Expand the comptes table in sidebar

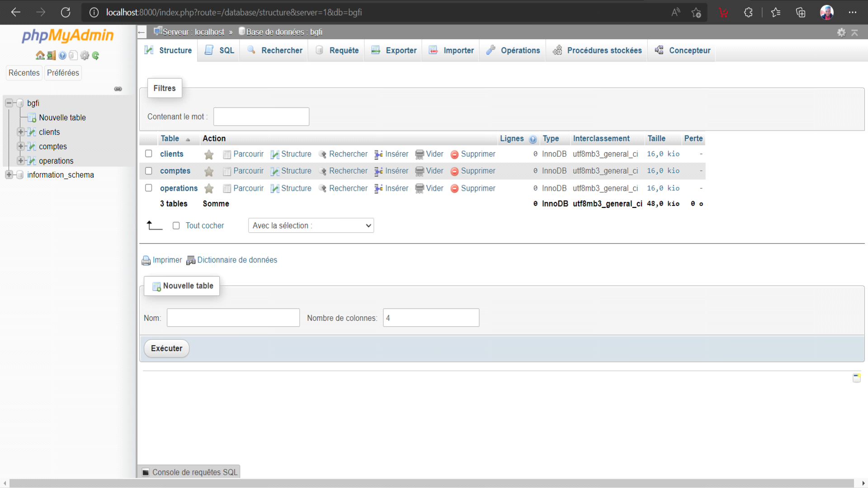pos(20,146)
